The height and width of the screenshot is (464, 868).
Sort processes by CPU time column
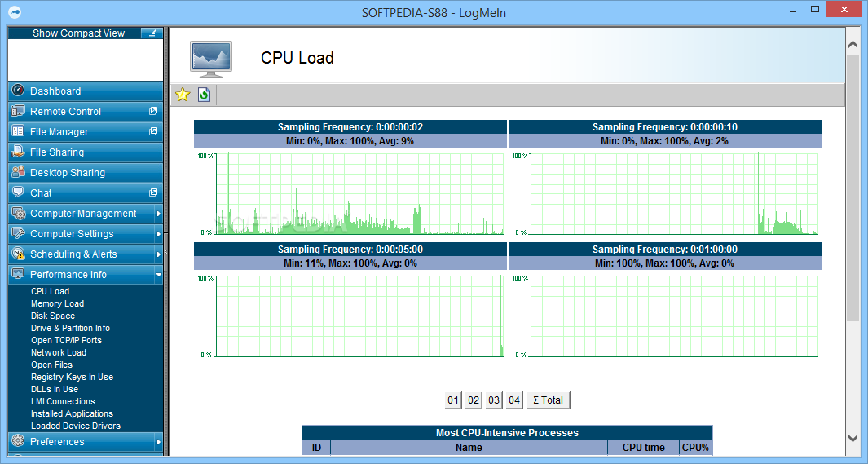643,448
